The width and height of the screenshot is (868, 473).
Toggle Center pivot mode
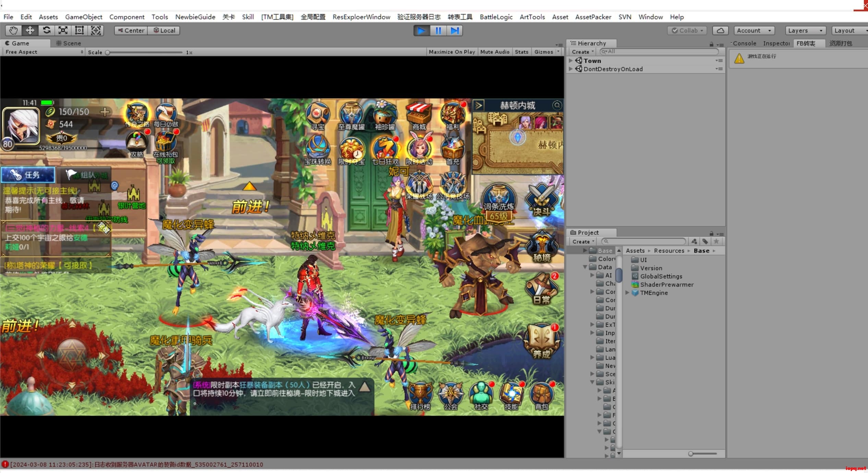pos(131,31)
